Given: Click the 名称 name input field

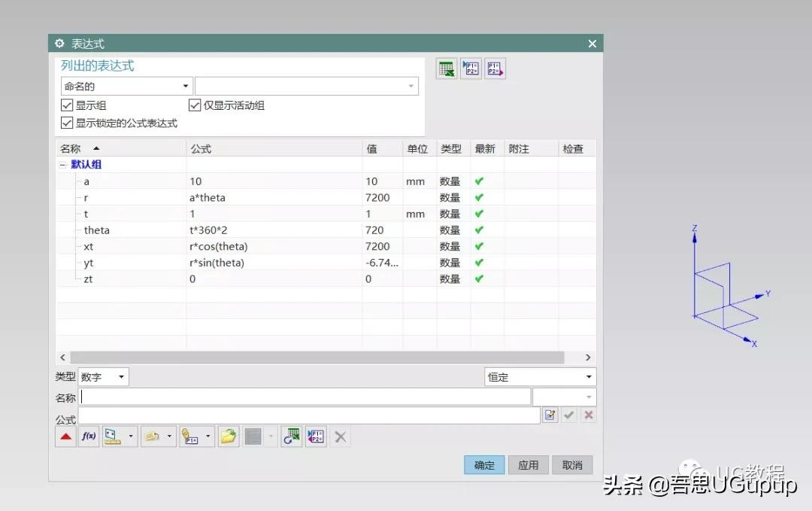Looking at the screenshot, I should [x=304, y=397].
